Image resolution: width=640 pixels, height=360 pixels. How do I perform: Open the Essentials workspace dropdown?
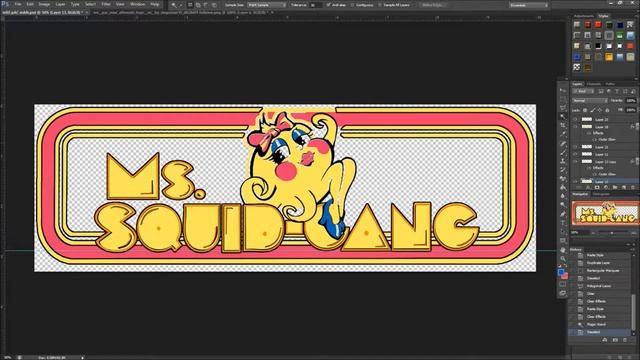(529, 5)
